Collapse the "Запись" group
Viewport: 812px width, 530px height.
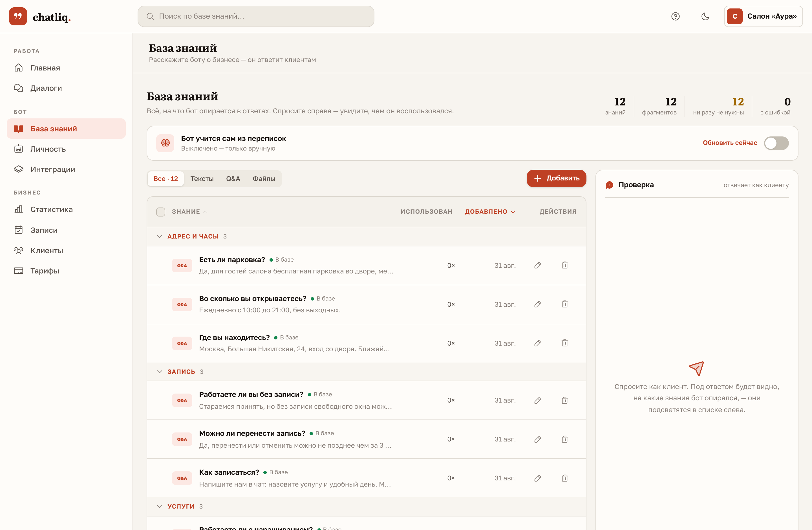point(159,372)
